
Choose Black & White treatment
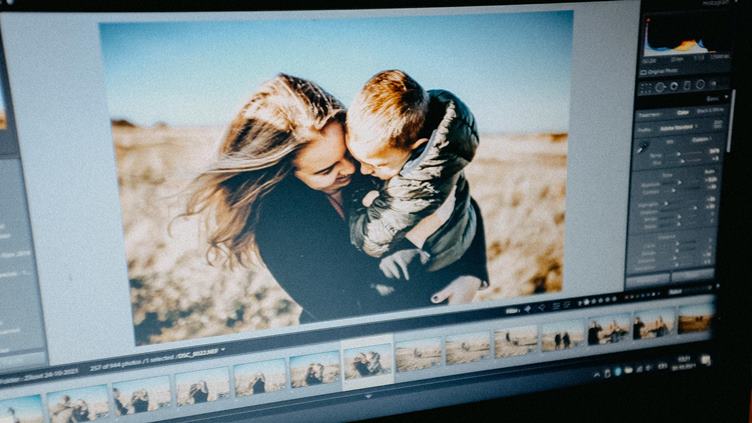(710, 111)
